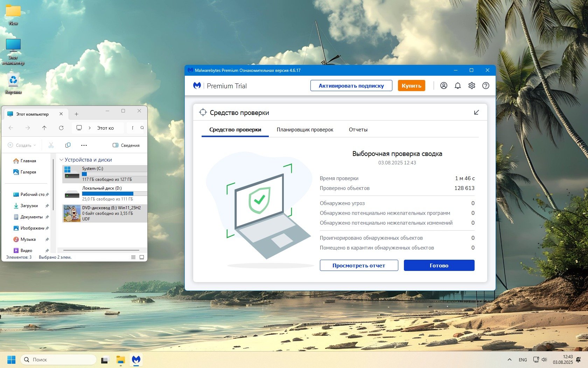Open Malwarebytes account profile icon
This screenshot has height=368, width=588.
(x=443, y=86)
